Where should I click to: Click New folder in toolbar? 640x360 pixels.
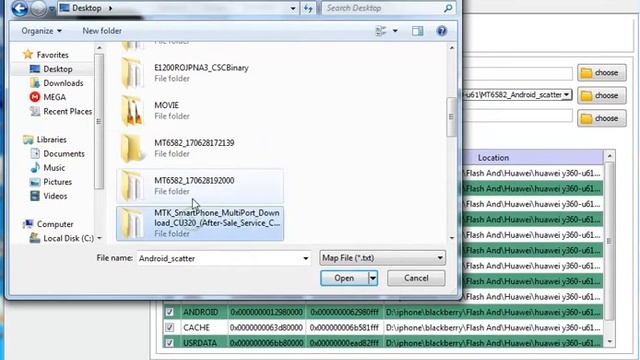pos(102,31)
